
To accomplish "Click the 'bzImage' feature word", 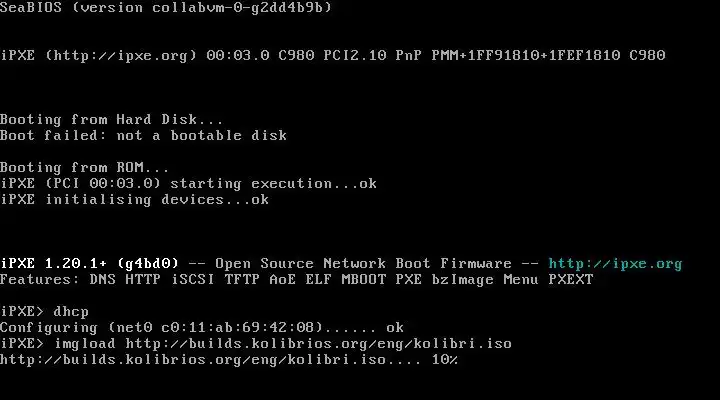I will [462, 280].
